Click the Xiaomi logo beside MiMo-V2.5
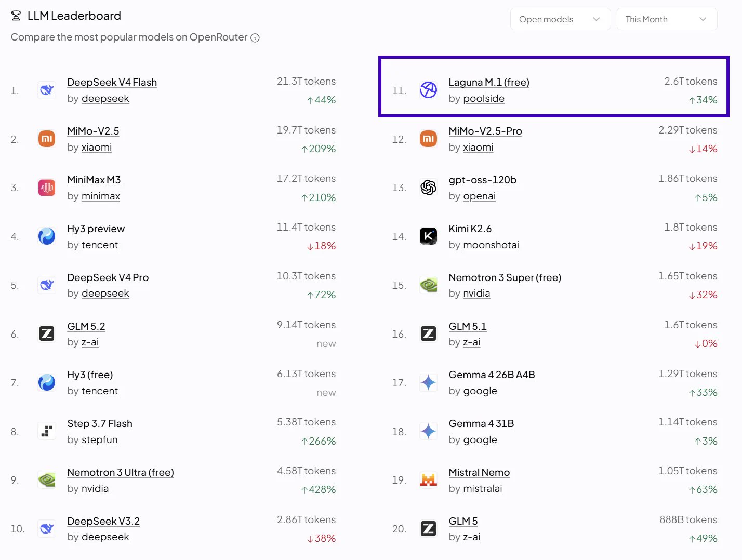The height and width of the screenshot is (560, 742). pyautogui.click(x=47, y=139)
